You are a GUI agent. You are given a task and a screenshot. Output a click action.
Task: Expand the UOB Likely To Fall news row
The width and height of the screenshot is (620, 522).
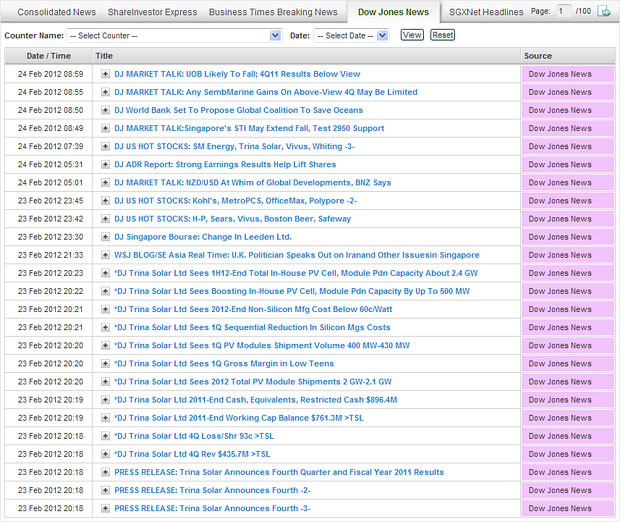pyautogui.click(x=105, y=74)
